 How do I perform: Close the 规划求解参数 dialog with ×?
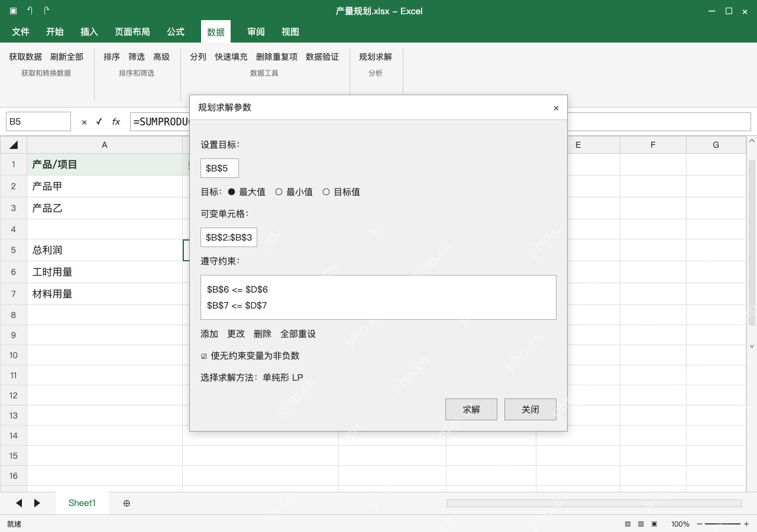(556, 108)
